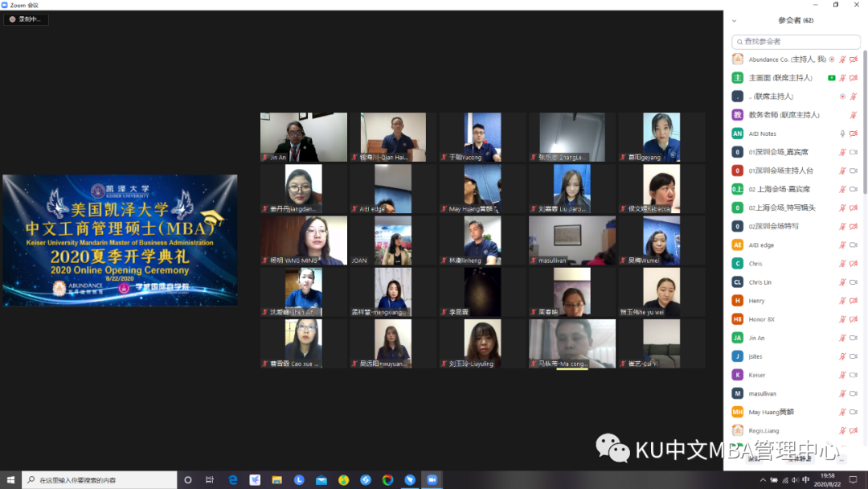The image size is (868, 489).
Task: Select masullivan in the participants list
Action: coord(764,393)
